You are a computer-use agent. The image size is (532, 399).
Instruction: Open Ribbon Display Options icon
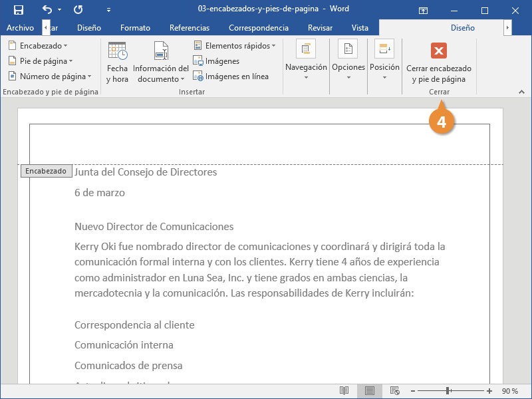423,10
